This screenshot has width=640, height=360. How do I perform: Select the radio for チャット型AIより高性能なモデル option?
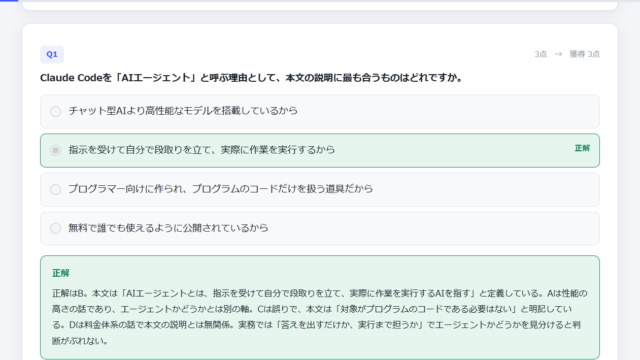point(56,111)
